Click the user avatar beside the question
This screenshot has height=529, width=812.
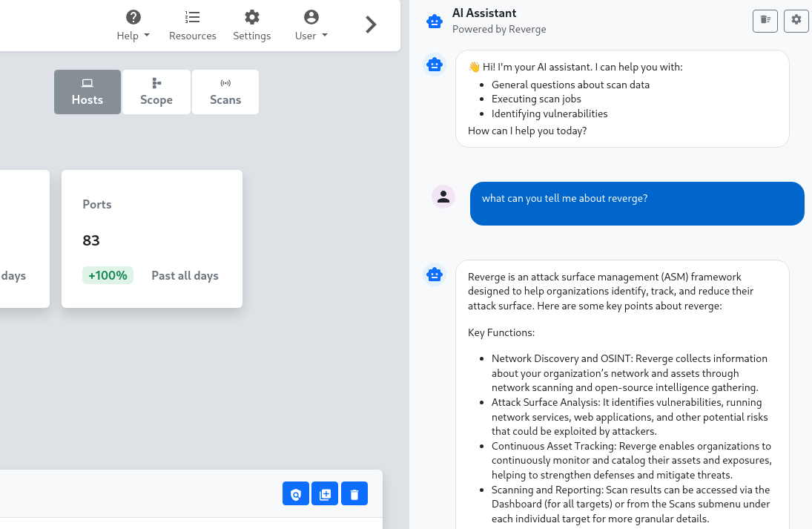pyautogui.click(x=443, y=197)
